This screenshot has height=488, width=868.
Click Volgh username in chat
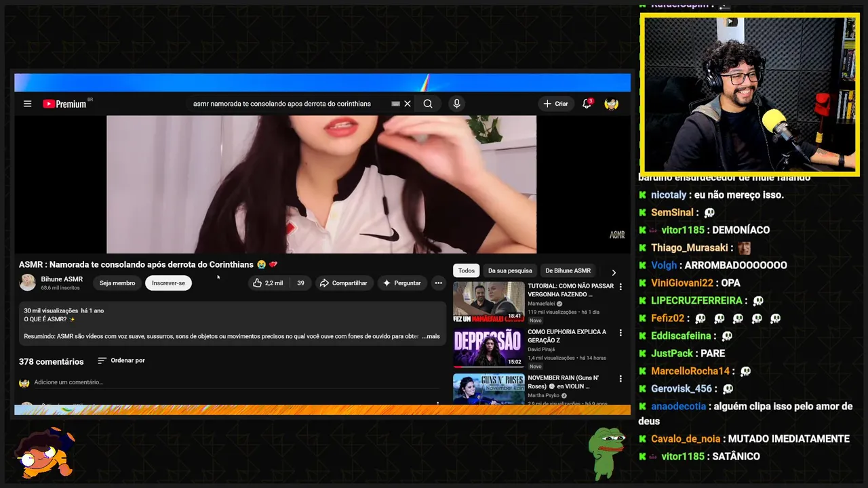[664, 265]
